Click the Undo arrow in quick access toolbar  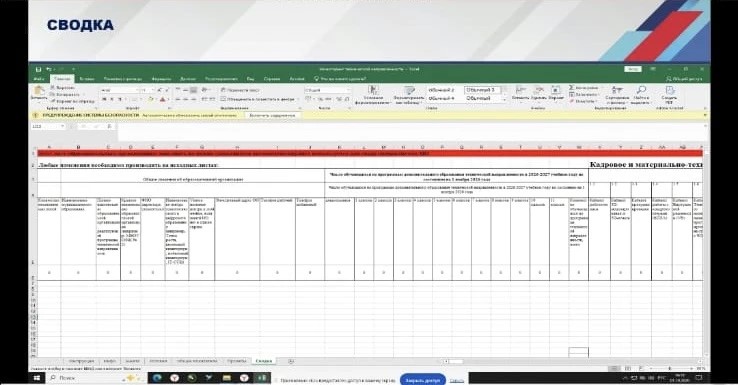pos(49,69)
